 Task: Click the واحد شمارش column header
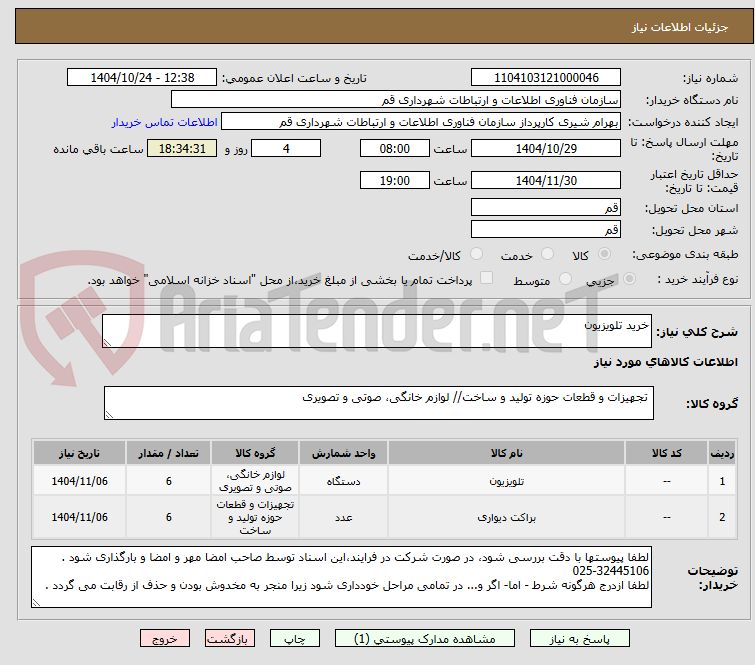343,453
